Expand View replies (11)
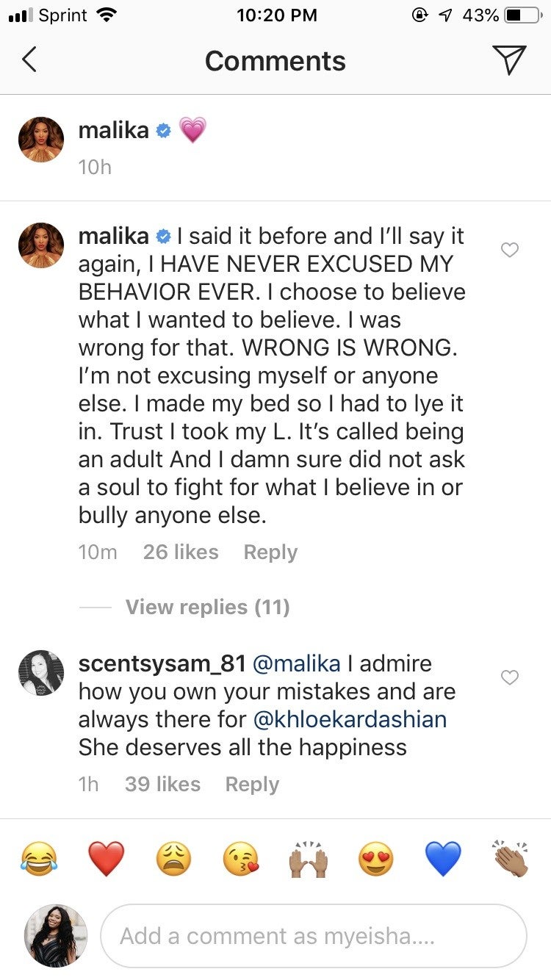 (x=207, y=607)
